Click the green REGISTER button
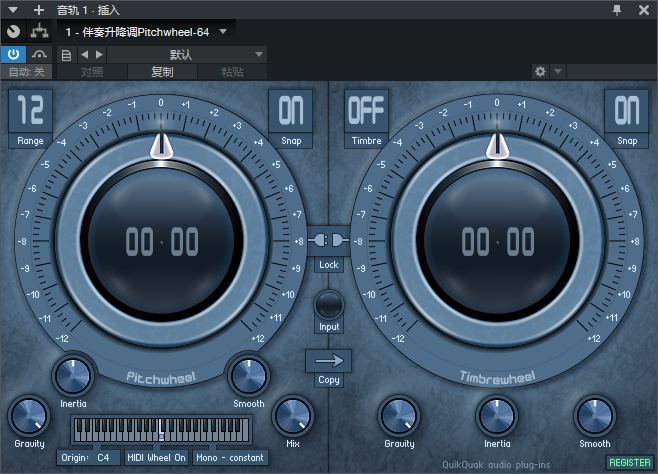The width and height of the screenshot is (658, 474). click(629, 462)
